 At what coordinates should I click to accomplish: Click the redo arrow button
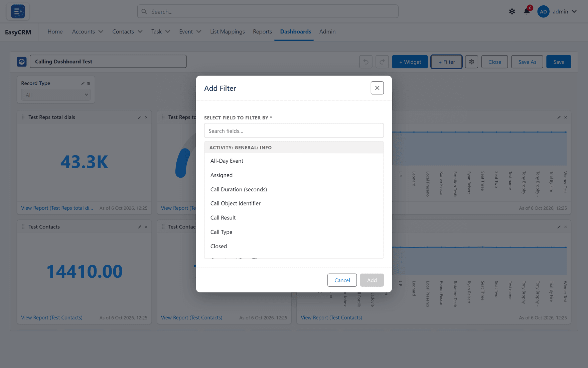[382, 62]
